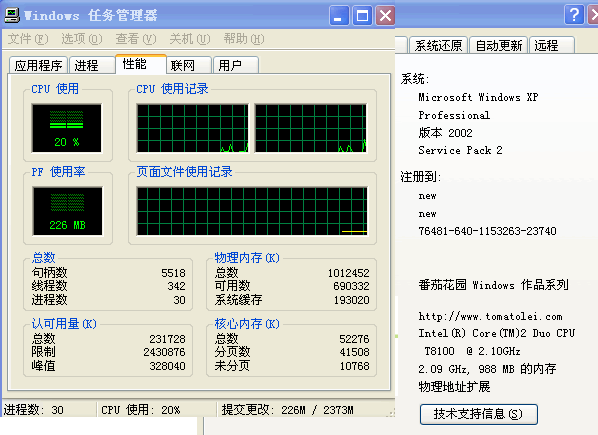
Task: Click the 峰值 value 328040
Action: [167, 366]
